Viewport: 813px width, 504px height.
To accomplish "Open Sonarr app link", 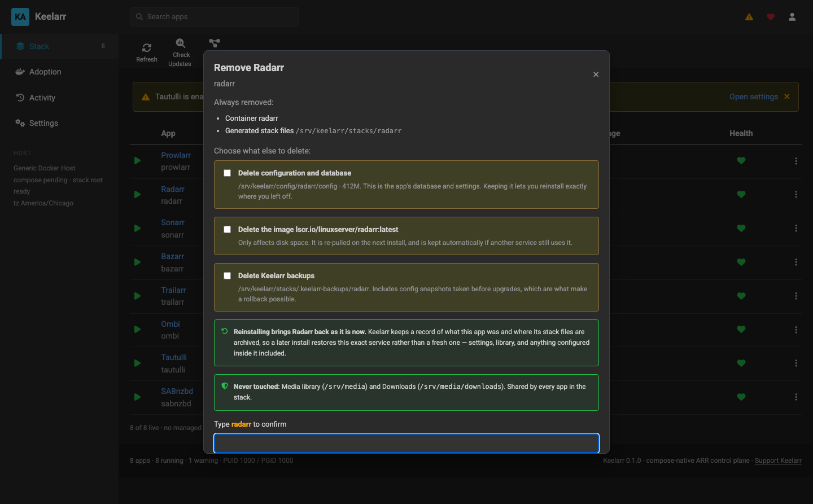I will [173, 222].
